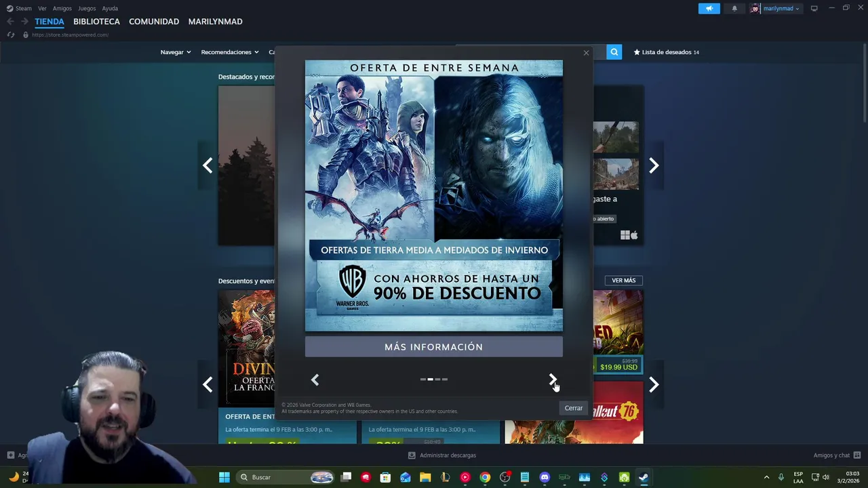
Task: Switch to the TIENDA tab
Action: [50, 22]
